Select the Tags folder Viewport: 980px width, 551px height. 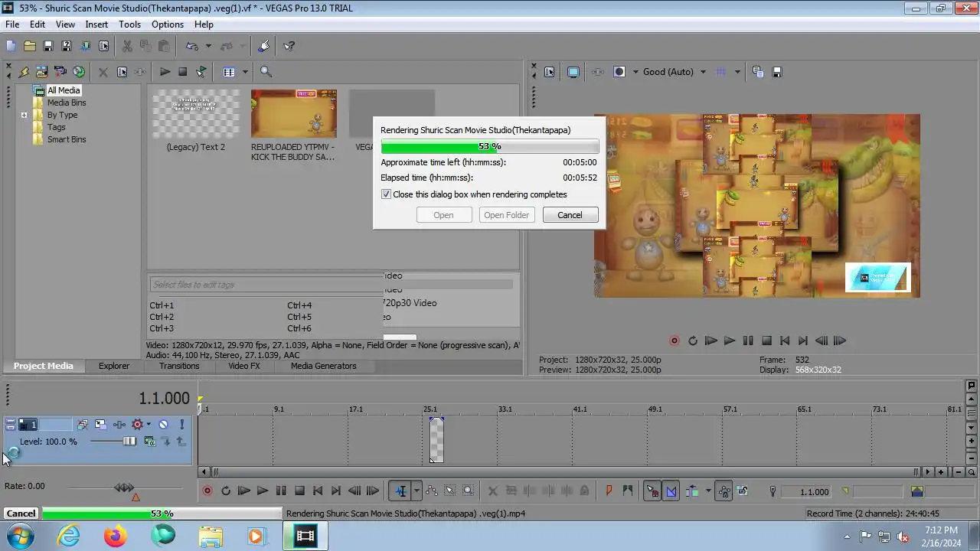pyautogui.click(x=56, y=127)
